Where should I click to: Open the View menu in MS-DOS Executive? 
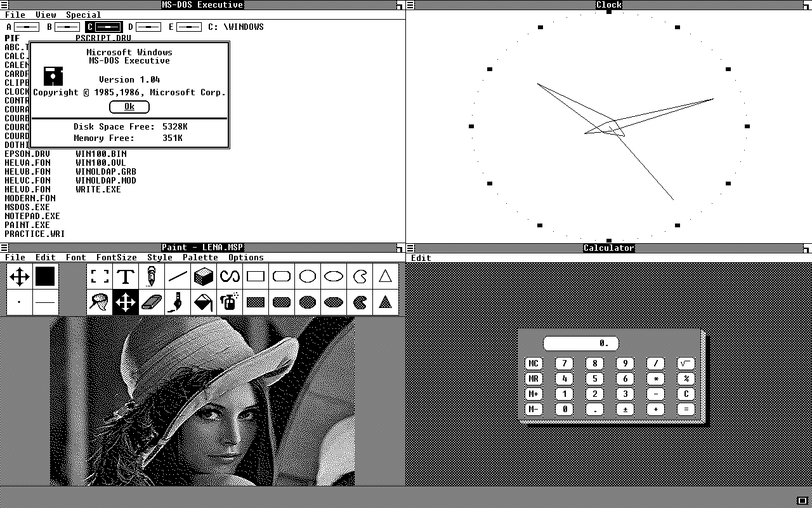tap(46, 15)
